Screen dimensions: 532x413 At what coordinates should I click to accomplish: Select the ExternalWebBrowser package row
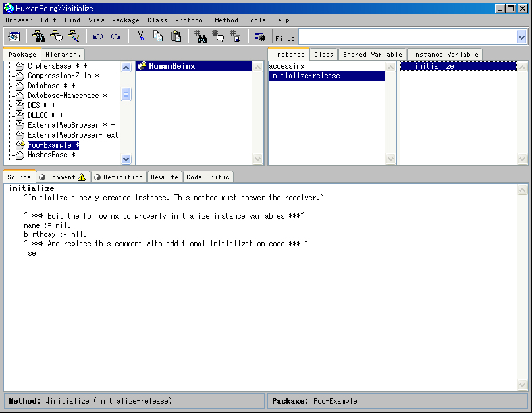point(71,125)
